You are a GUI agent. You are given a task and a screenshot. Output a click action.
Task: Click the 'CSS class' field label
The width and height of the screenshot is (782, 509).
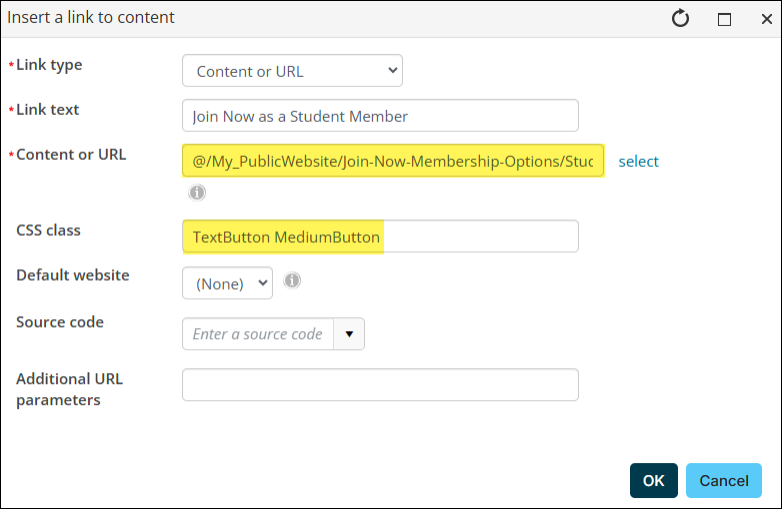coord(48,230)
